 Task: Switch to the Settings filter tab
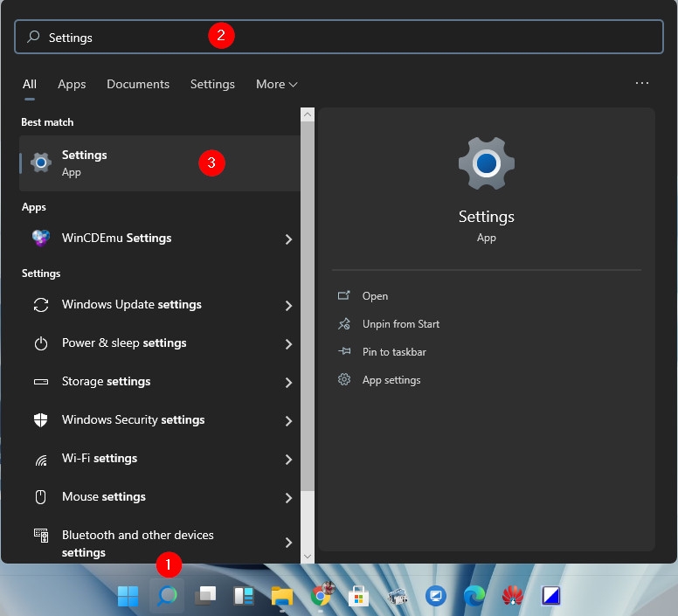[212, 84]
